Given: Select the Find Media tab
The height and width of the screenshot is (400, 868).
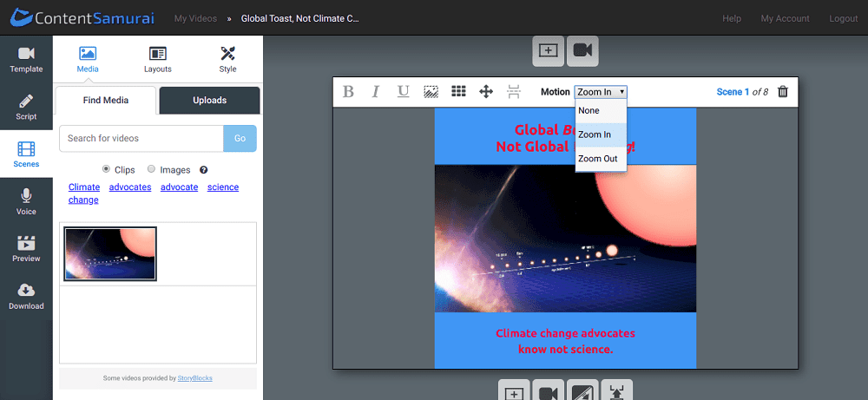Looking at the screenshot, I should 106,100.
